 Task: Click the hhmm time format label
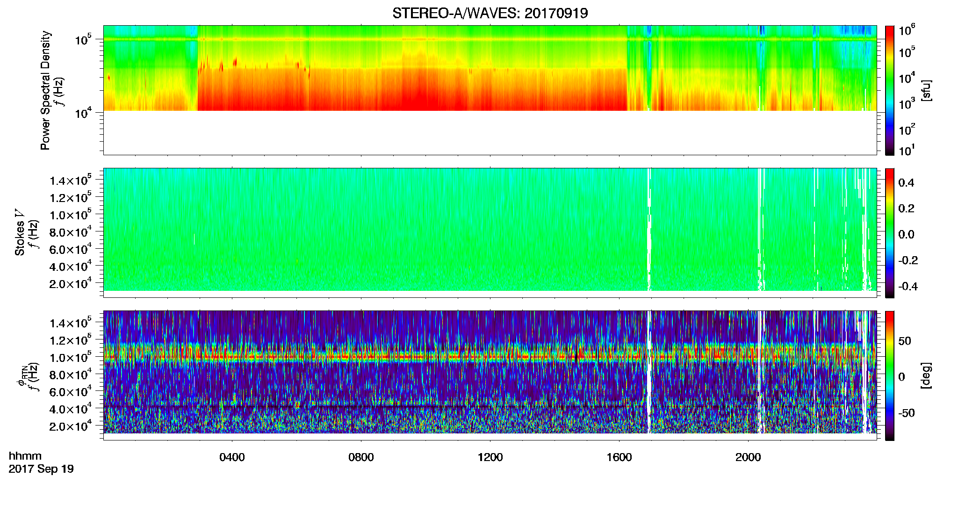click(25, 456)
